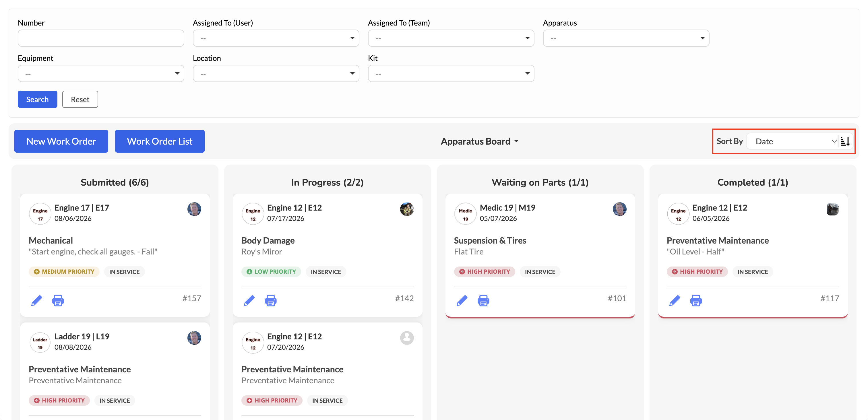Print work order #101

[483, 300]
